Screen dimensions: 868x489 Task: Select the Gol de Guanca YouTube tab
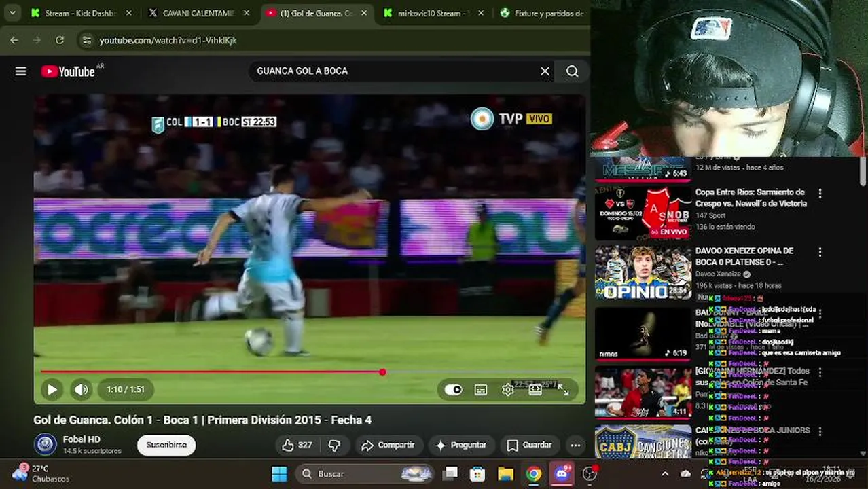(317, 13)
